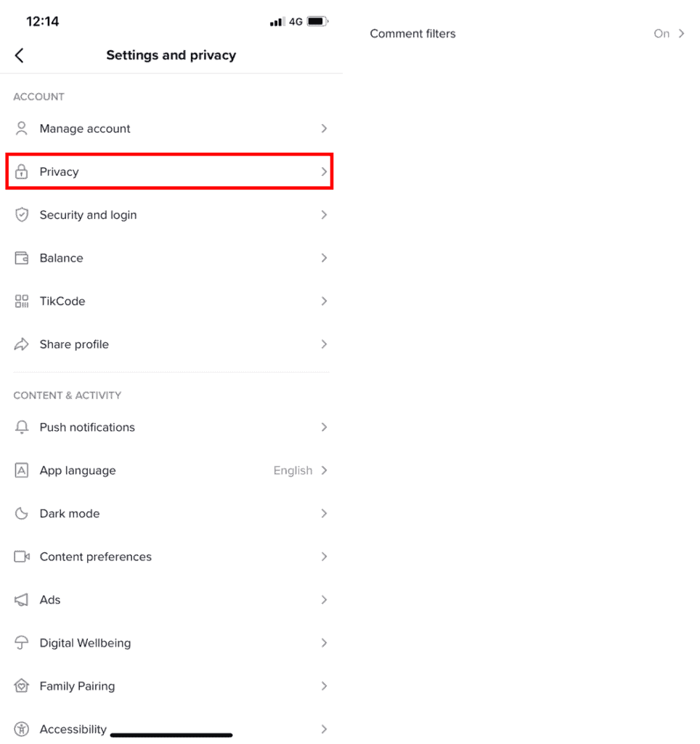Expand App language English chevron

(x=324, y=470)
